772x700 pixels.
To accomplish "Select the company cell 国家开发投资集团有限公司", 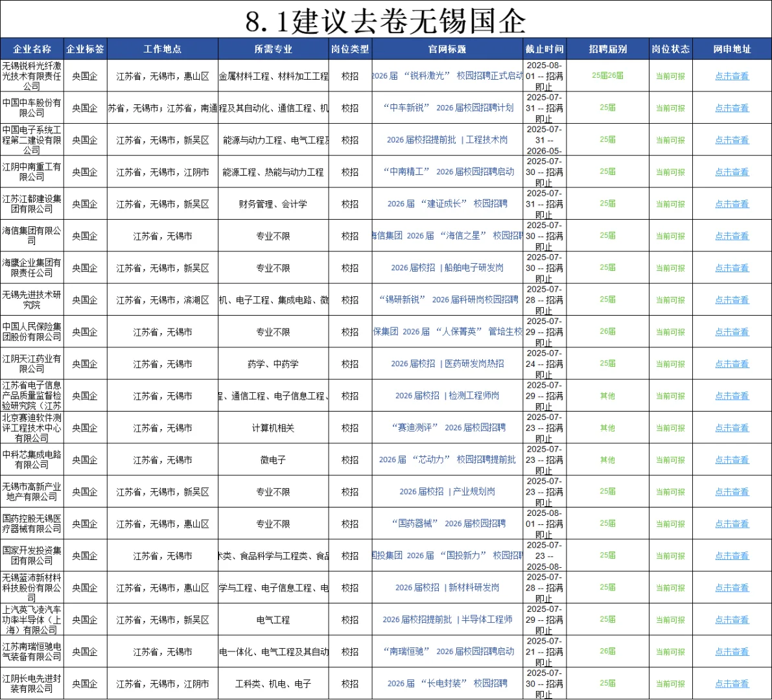I will pyautogui.click(x=32, y=555).
